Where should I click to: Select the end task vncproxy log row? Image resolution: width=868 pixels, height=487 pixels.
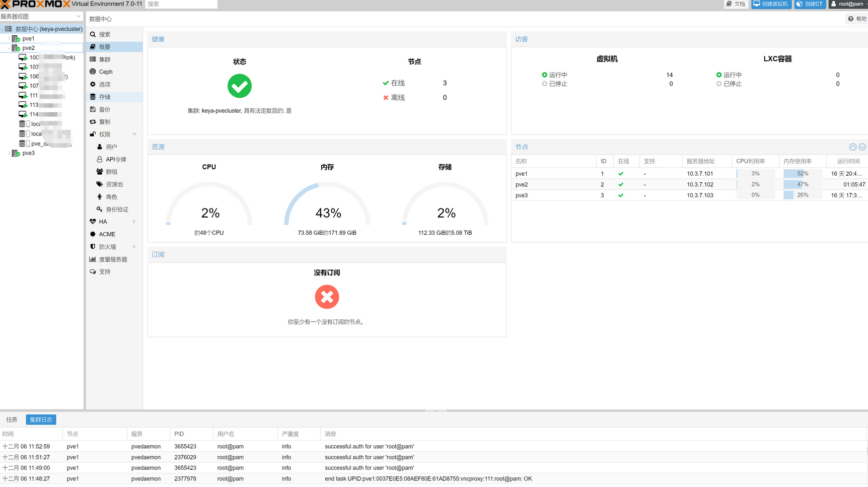433,479
